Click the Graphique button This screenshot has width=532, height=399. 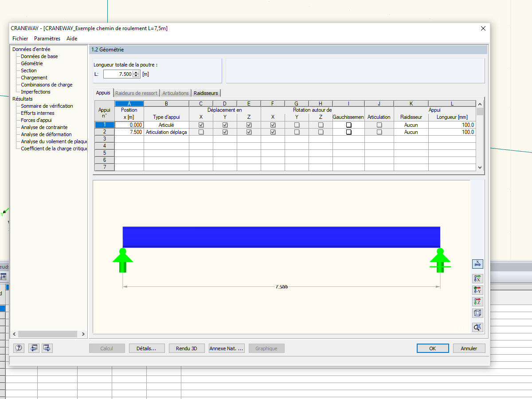pyautogui.click(x=266, y=348)
